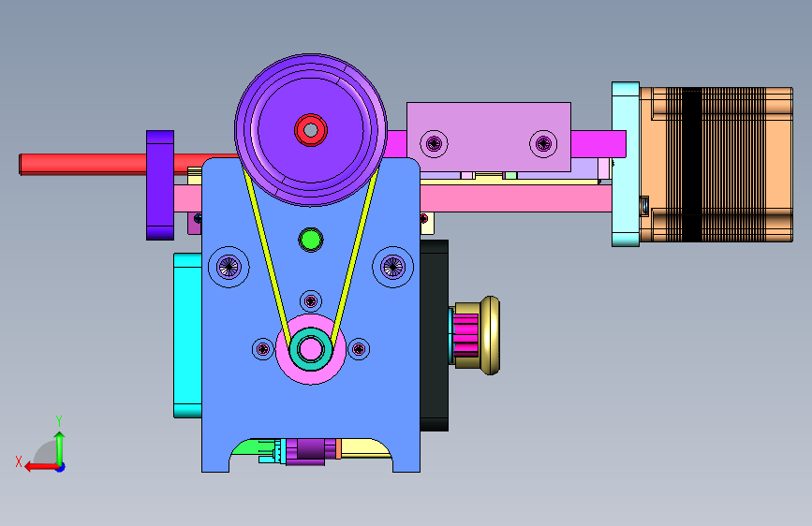812x526 pixels.
Task: Select the cyan block beside the blue plate
Action: (x=187, y=335)
